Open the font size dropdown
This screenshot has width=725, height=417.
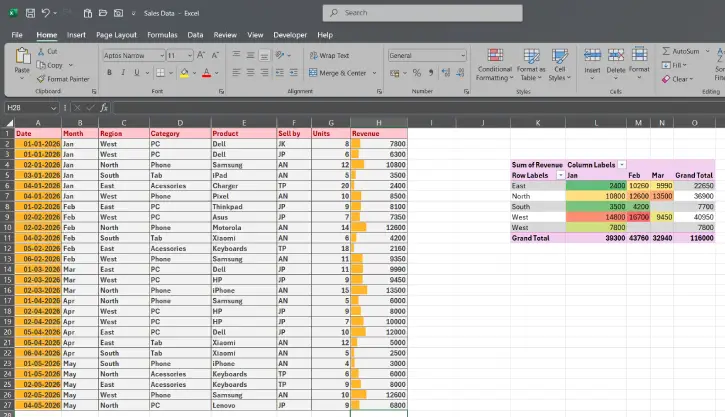tap(190, 55)
